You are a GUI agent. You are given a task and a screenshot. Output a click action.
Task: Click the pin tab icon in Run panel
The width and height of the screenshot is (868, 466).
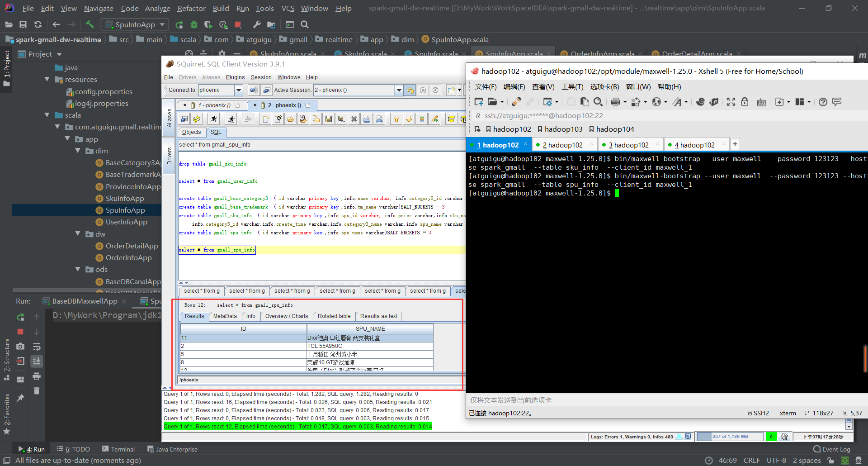click(20, 398)
